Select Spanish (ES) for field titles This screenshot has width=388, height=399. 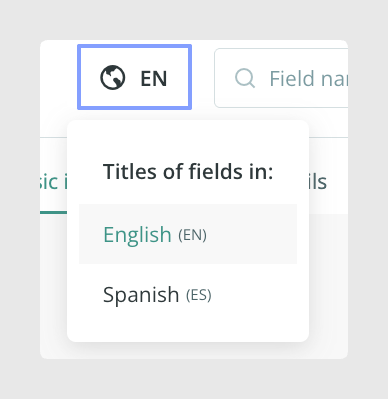tap(188, 294)
